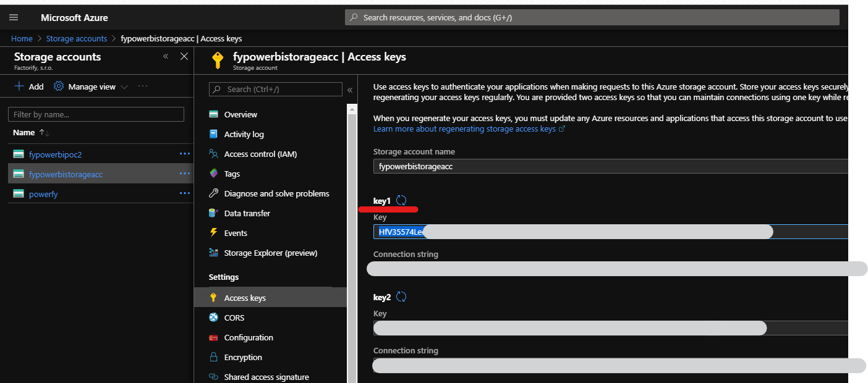Viewport: 868px width, 383px height.
Task: Open Storage Explorer (preview)
Action: 270,253
